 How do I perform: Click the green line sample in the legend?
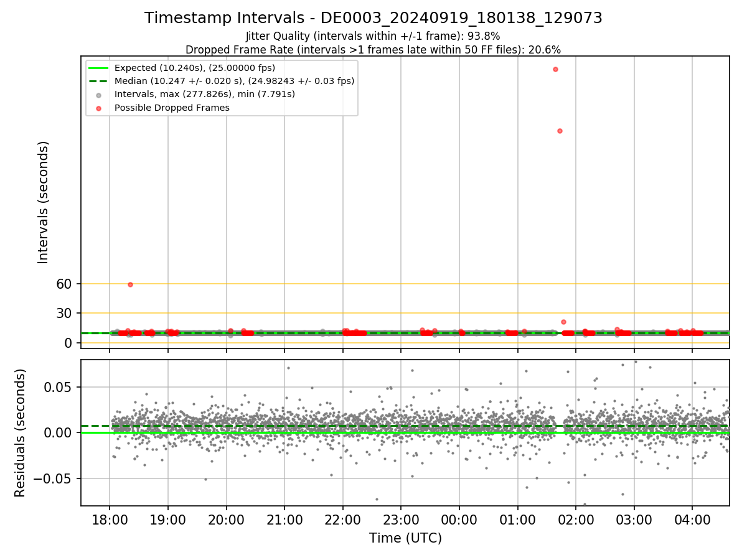98,68
